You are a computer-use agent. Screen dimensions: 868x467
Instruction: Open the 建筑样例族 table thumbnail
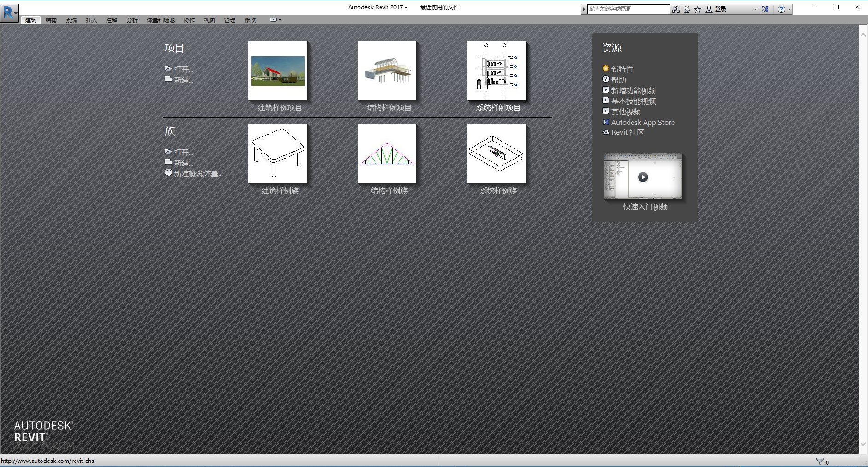click(x=278, y=154)
